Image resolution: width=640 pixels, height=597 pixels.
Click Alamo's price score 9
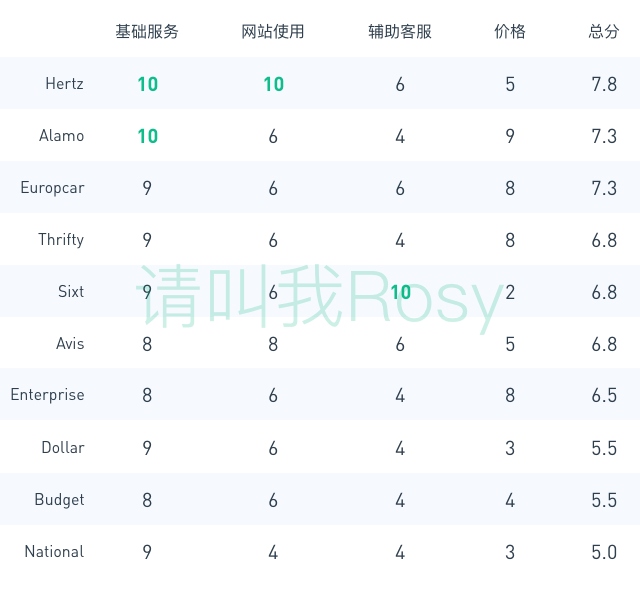pyautogui.click(x=510, y=136)
